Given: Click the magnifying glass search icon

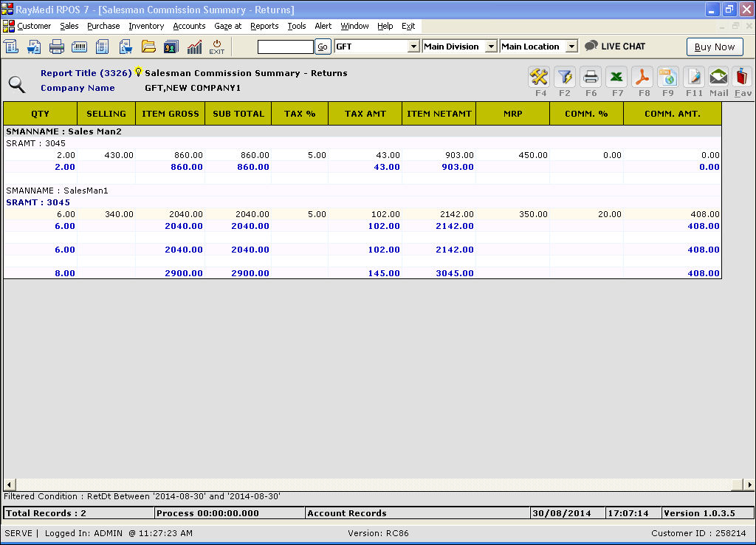Looking at the screenshot, I should tap(16, 84).
